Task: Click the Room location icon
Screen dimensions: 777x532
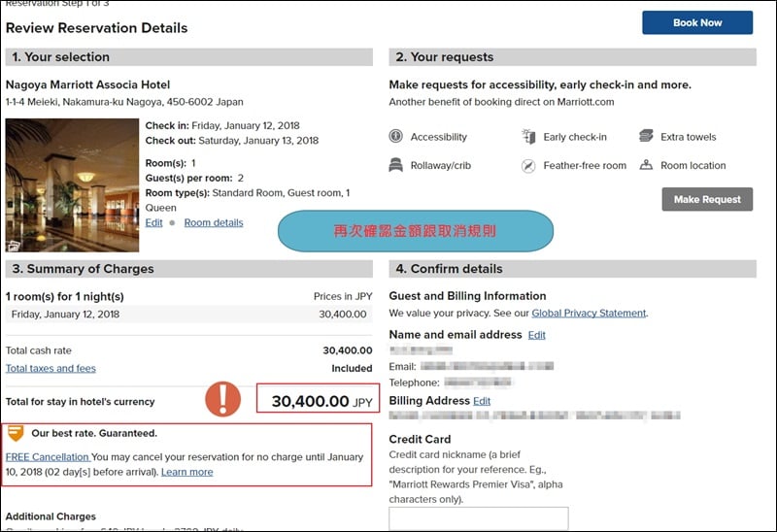Action: click(646, 164)
